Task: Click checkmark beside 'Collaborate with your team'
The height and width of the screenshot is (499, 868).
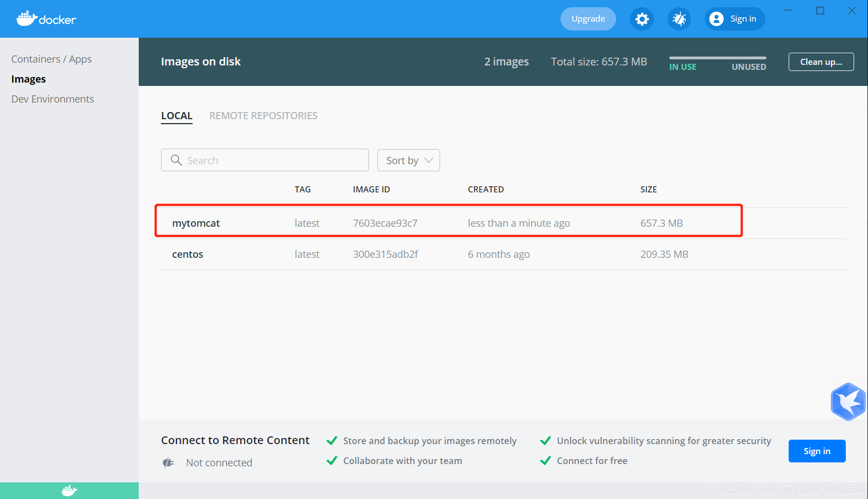Action: coord(332,461)
